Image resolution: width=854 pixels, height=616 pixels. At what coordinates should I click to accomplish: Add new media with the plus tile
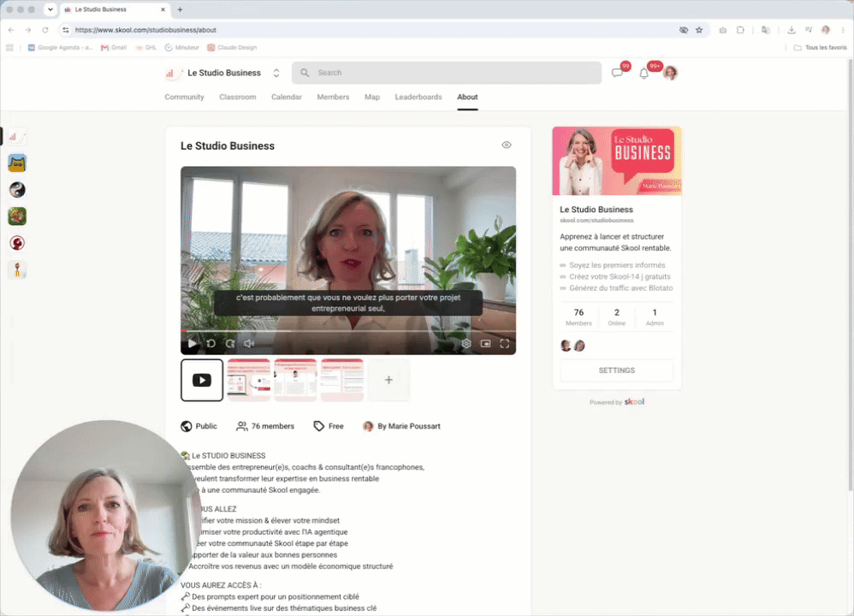click(x=388, y=380)
